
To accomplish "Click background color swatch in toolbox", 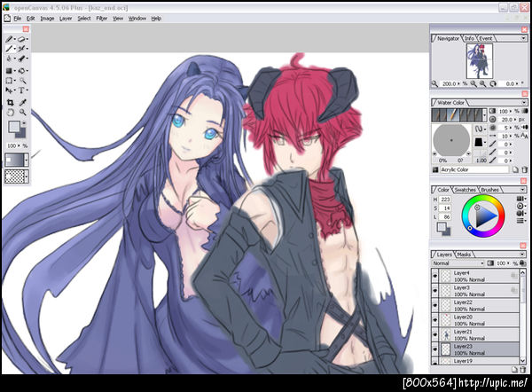I will (x=21, y=134).
